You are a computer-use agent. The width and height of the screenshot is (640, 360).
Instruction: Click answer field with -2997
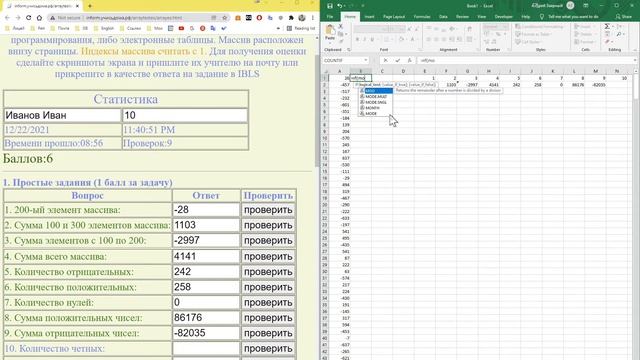tap(206, 240)
